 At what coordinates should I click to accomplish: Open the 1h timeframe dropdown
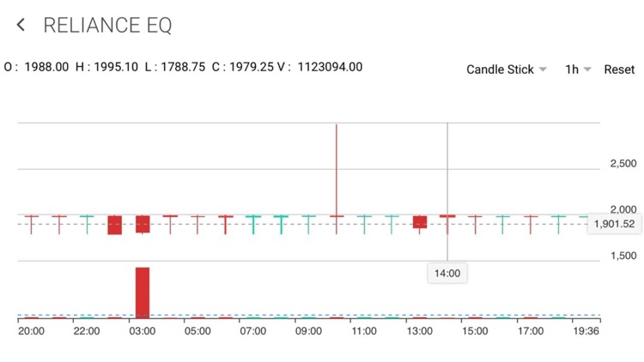coord(577,69)
